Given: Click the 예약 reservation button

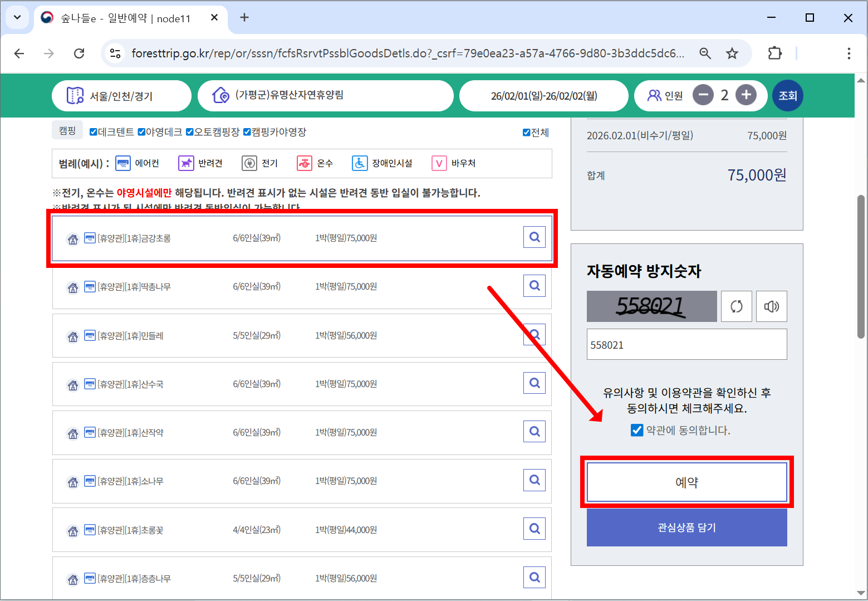Looking at the screenshot, I should tap(686, 482).
